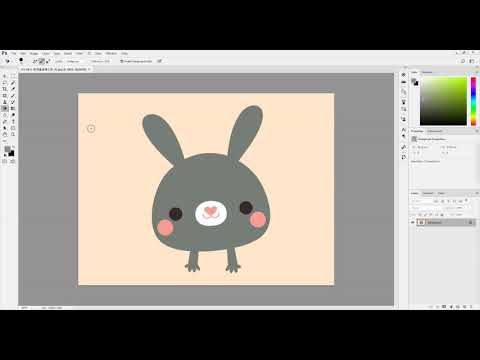Open the tool preset picker in options bar
This screenshot has width=480, height=360.
point(7,61)
